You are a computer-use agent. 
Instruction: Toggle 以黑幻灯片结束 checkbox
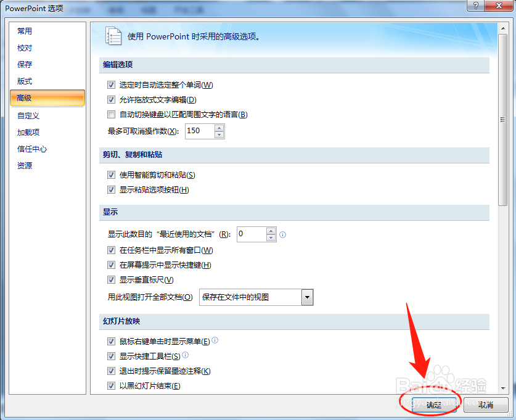coord(111,385)
